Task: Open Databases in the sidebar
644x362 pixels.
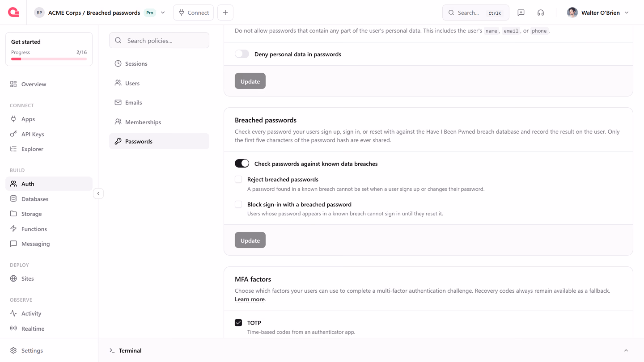Action: point(49,199)
